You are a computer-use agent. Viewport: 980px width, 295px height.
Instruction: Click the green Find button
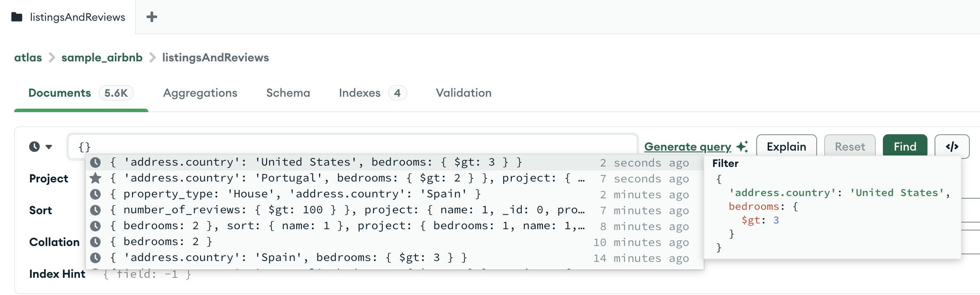905,147
